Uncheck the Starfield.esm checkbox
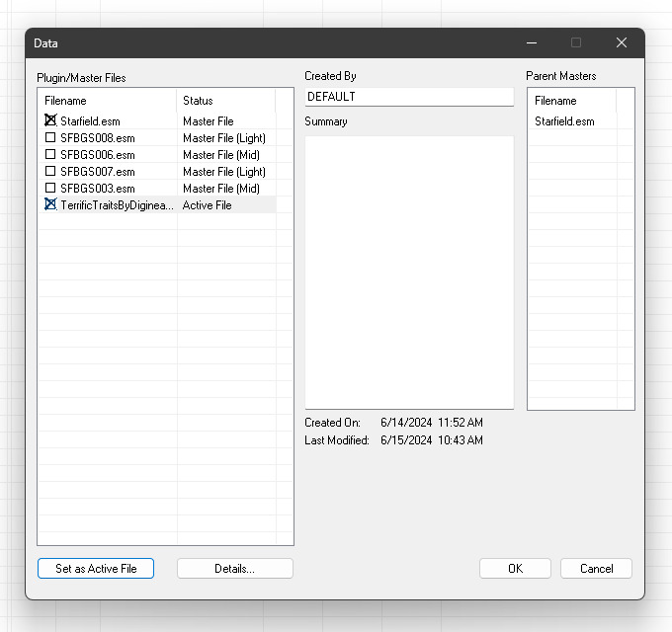The height and width of the screenshot is (632, 672). (x=50, y=120)
